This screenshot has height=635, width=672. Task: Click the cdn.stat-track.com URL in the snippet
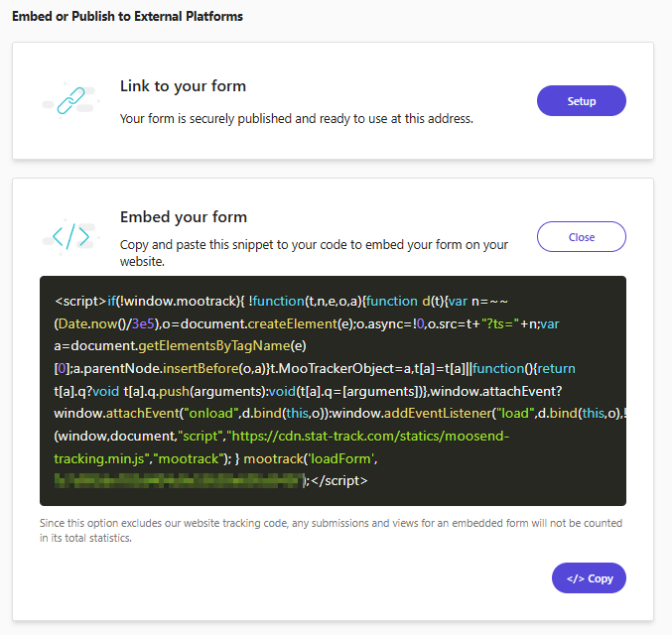tap(342, 437)
